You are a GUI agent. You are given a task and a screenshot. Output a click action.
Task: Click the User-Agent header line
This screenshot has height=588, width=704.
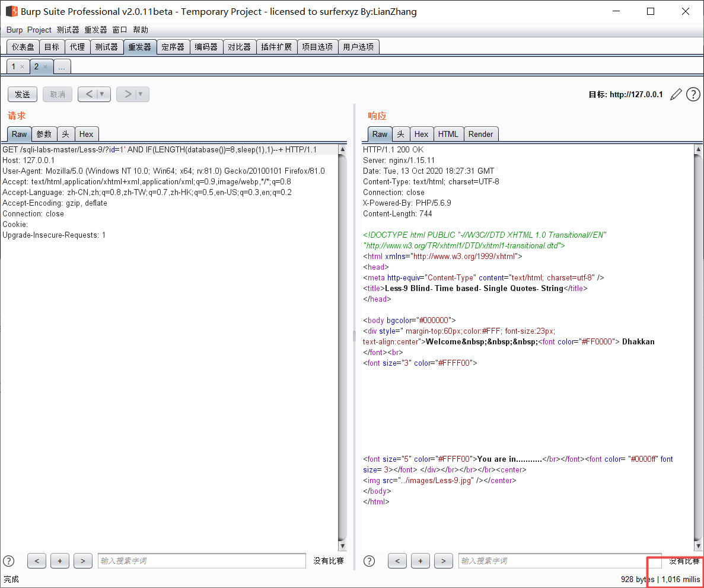(x=164, y=171)
